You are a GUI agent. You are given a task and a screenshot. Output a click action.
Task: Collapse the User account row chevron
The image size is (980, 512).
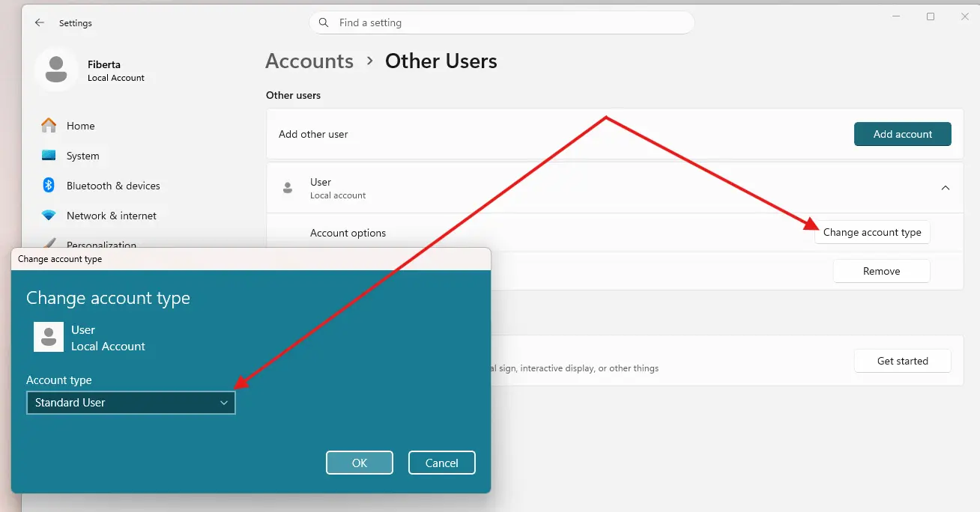(x=946, y=188)
